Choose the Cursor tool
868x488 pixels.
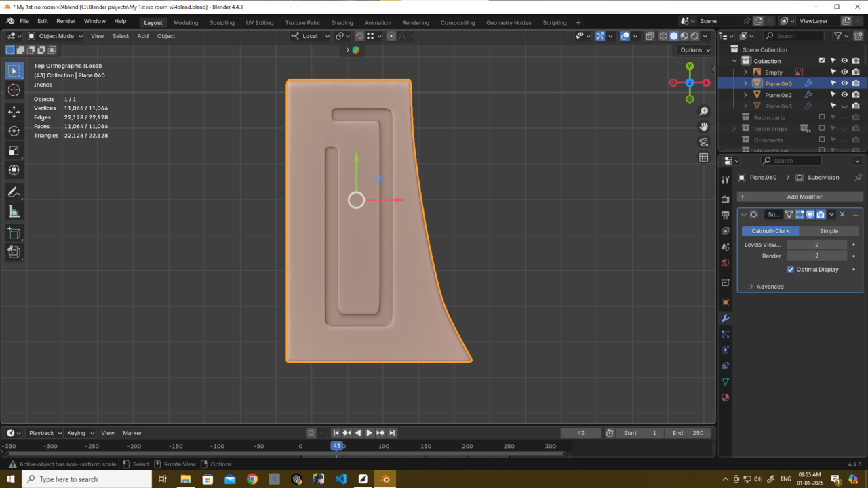tap(14, 90)
